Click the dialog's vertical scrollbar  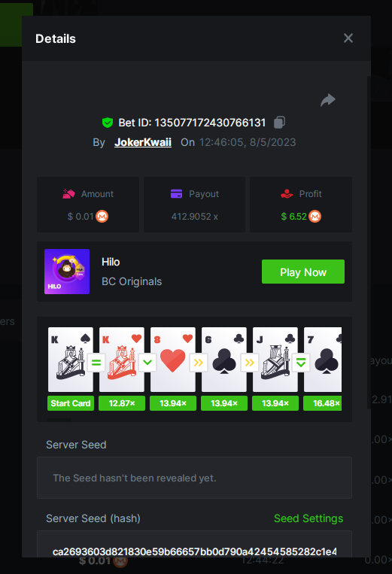369,241
